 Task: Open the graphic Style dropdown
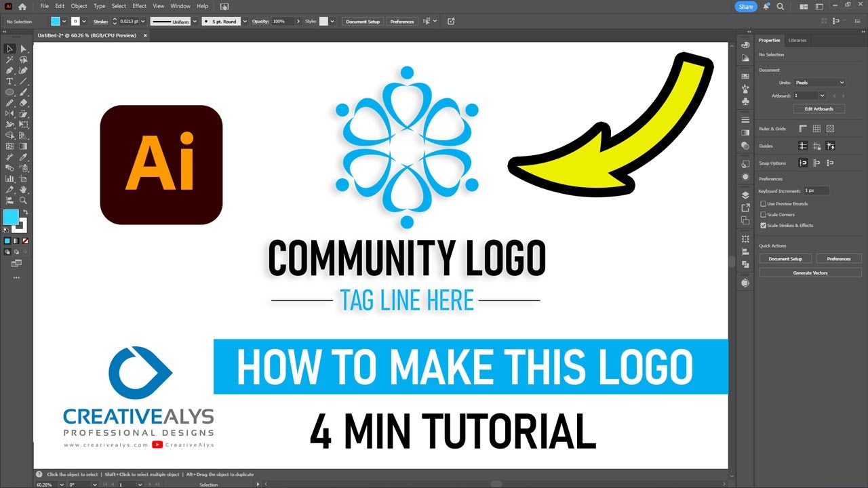pos(332,22)
